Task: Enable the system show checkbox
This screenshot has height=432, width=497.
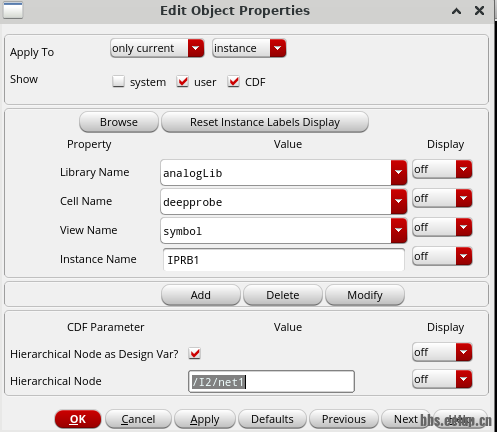Action: point(118,81)
